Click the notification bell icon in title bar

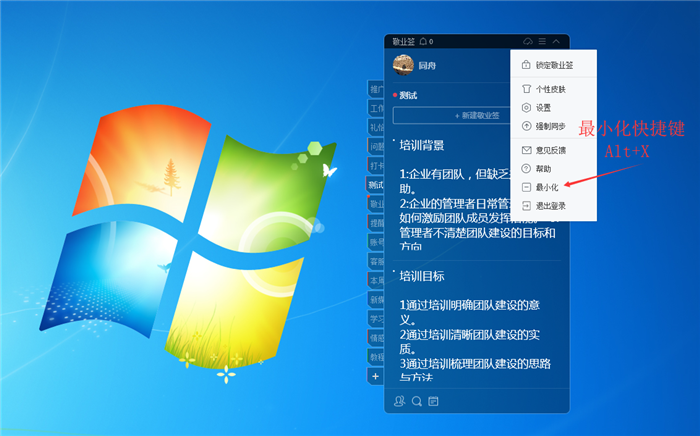point(423,42)
